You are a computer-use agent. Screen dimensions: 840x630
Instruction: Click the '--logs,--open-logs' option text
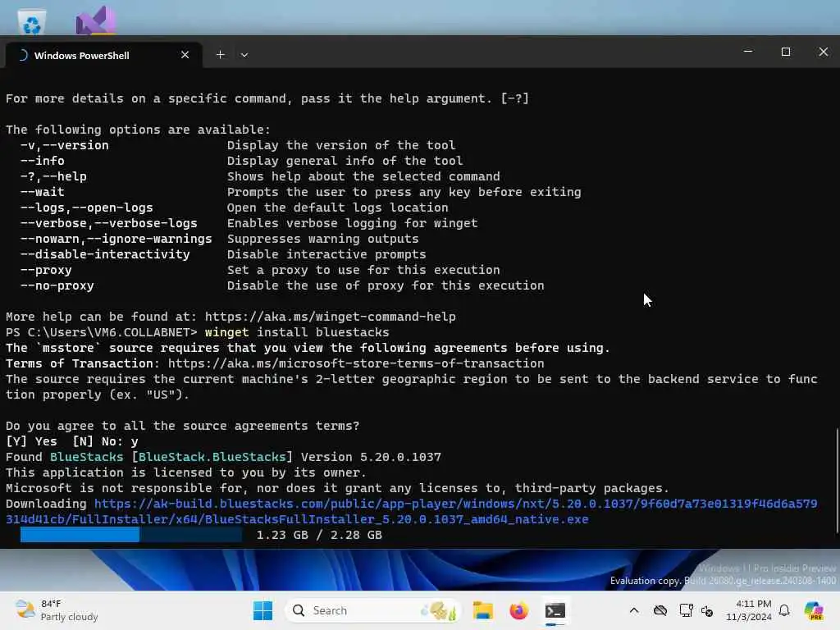87,208
